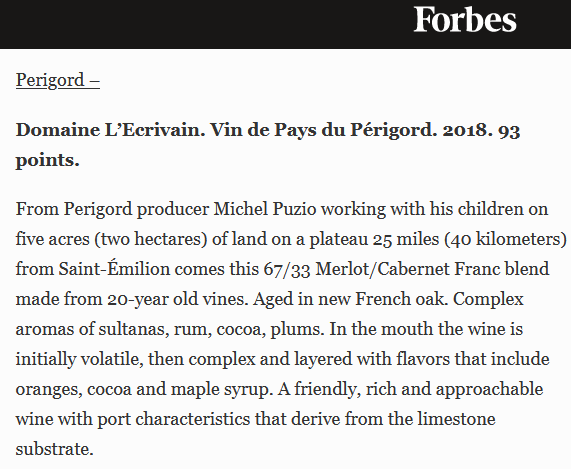
Task: Click the Forbes logo in the header
Action: [x=465, y=20]
